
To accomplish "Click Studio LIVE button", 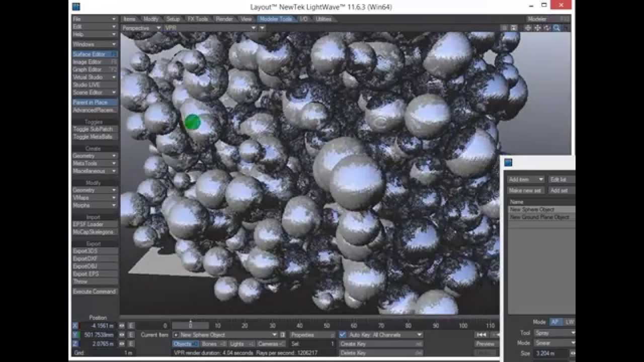I will point(95,85).
